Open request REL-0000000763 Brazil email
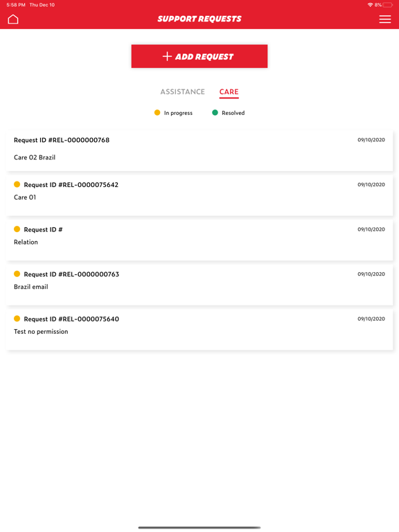Image resolution: width=399 pixels, height=532 pixels. click(x=199, y=285)
